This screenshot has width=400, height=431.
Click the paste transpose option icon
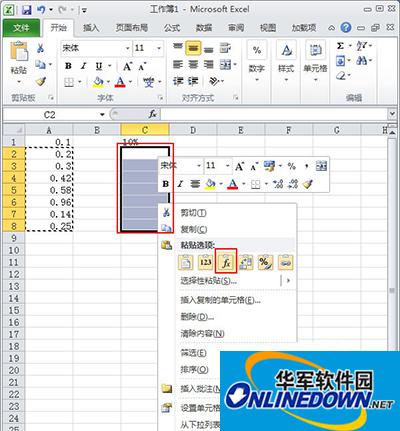point(246,263)
